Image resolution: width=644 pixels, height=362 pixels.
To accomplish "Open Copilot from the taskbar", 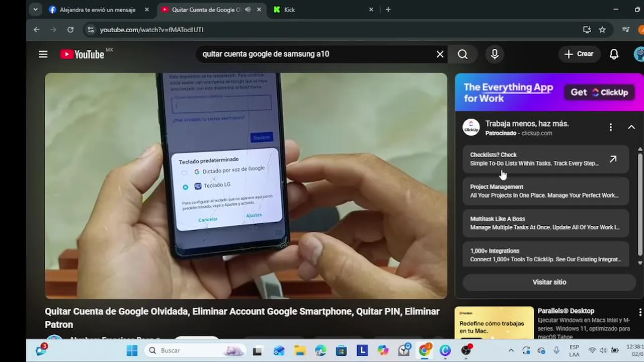I will (x=383, y=350).
